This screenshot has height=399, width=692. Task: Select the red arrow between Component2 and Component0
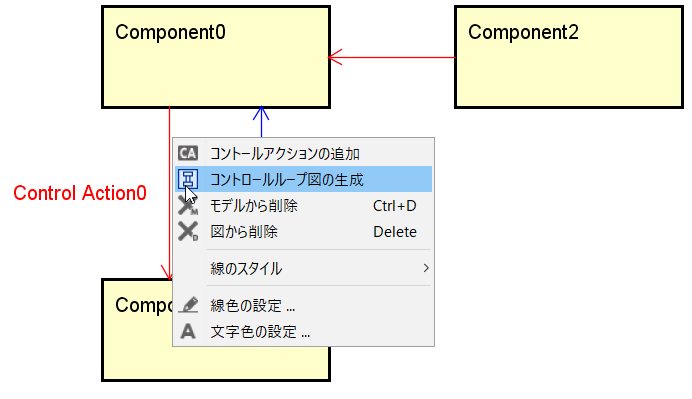(x=392, y=57)
